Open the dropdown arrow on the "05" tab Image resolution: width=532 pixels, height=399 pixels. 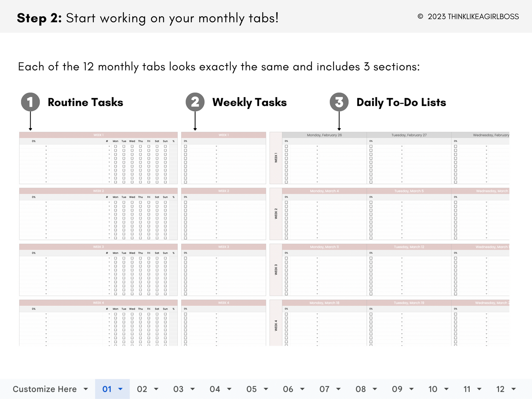point(266,389)
